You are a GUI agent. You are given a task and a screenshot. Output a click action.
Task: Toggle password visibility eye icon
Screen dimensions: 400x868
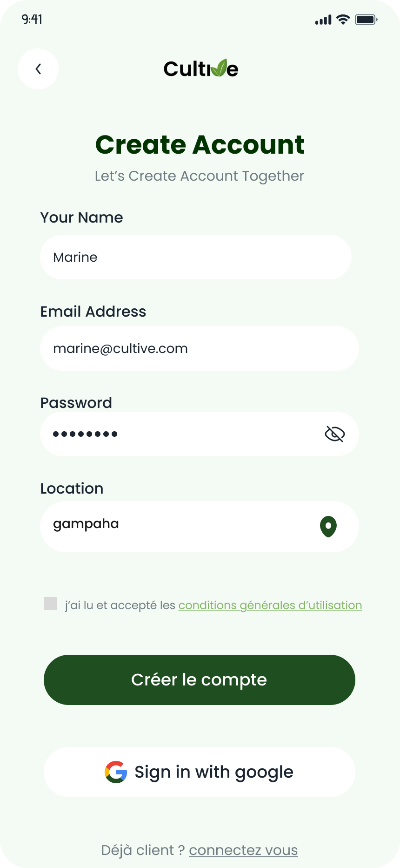click(334, 434)
